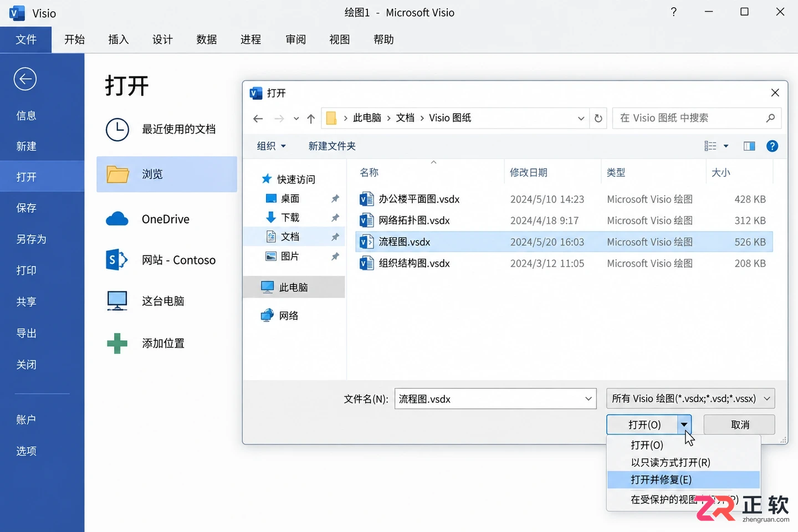Screen dimensions: 798x532
Task: Click the Cancel button
Action: click(739, 425)
